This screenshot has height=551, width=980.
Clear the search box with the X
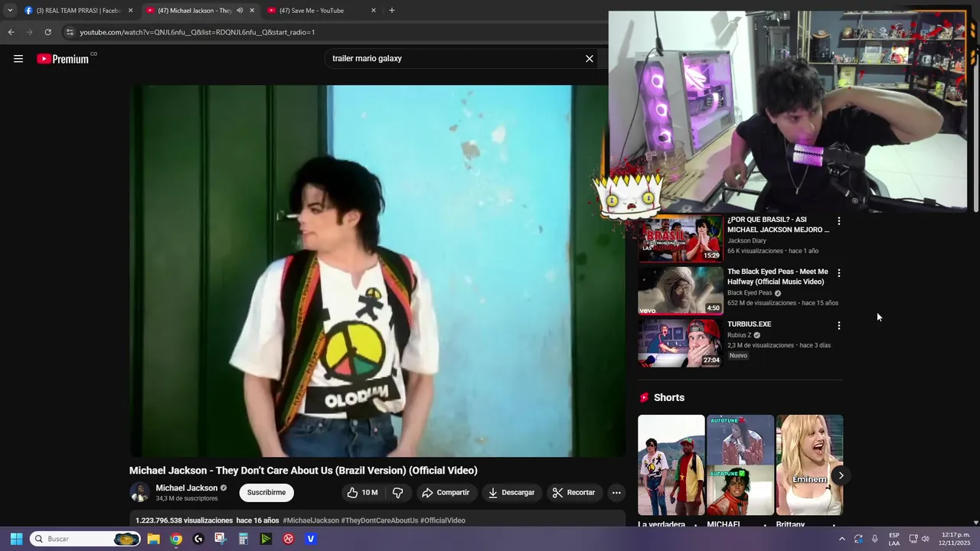[x=590, y=59]
